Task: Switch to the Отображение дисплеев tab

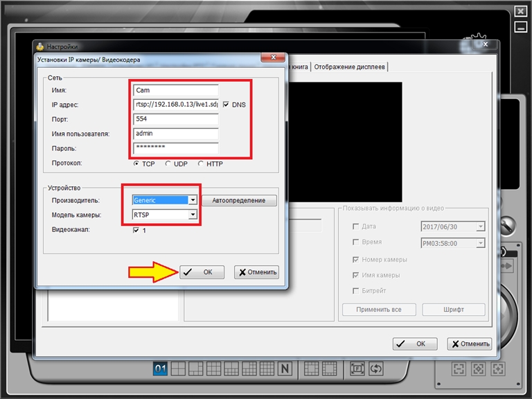Action: point(350,67)
